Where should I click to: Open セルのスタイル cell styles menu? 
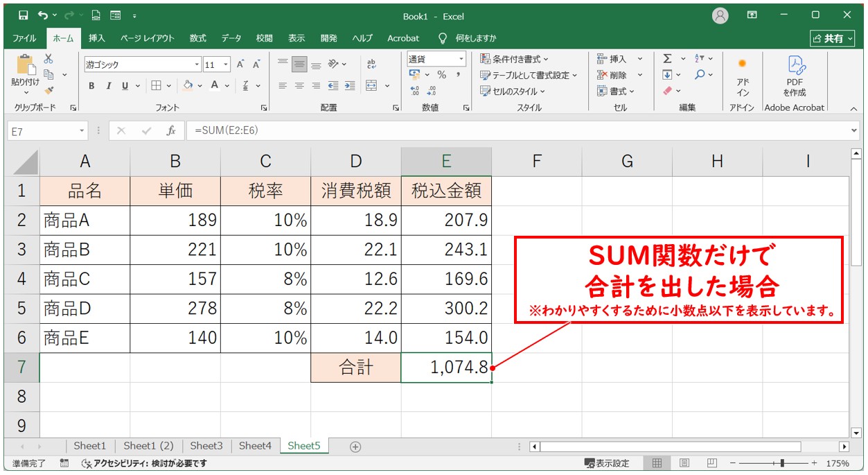click(x=513, y=91)
